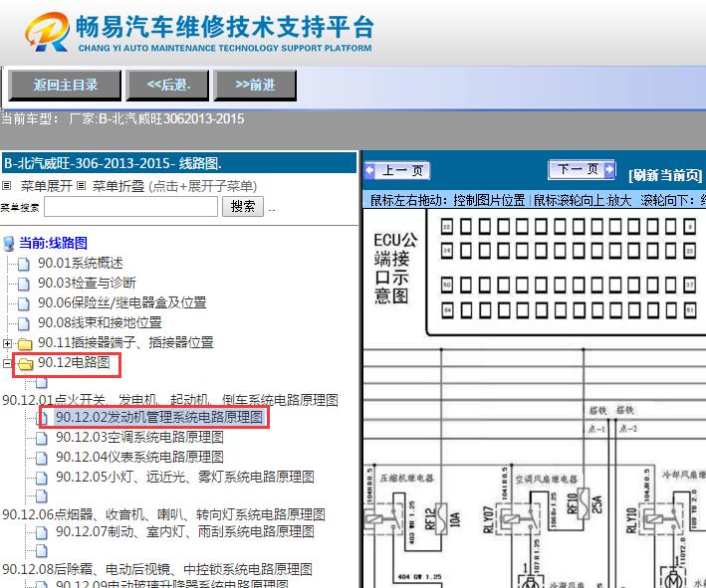706x588 pixels.
Task: Click the page icon beside 90.12.05小灯
Action: pos(42,478)
